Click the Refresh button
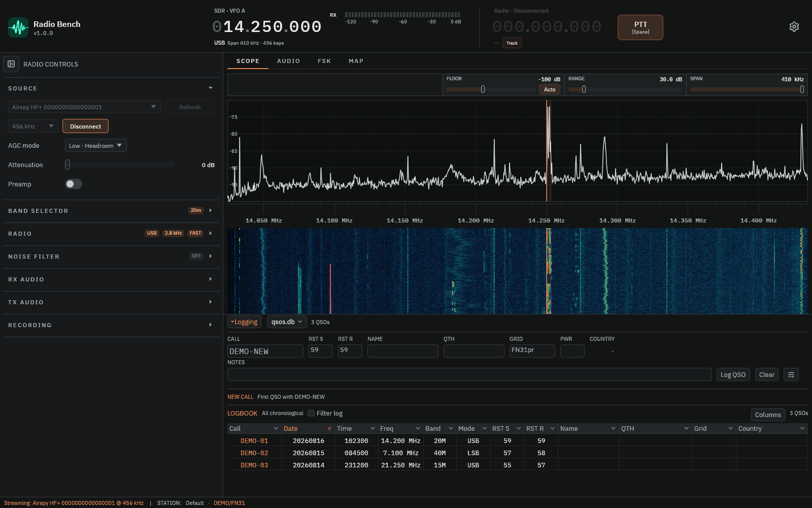 [190, 107]
